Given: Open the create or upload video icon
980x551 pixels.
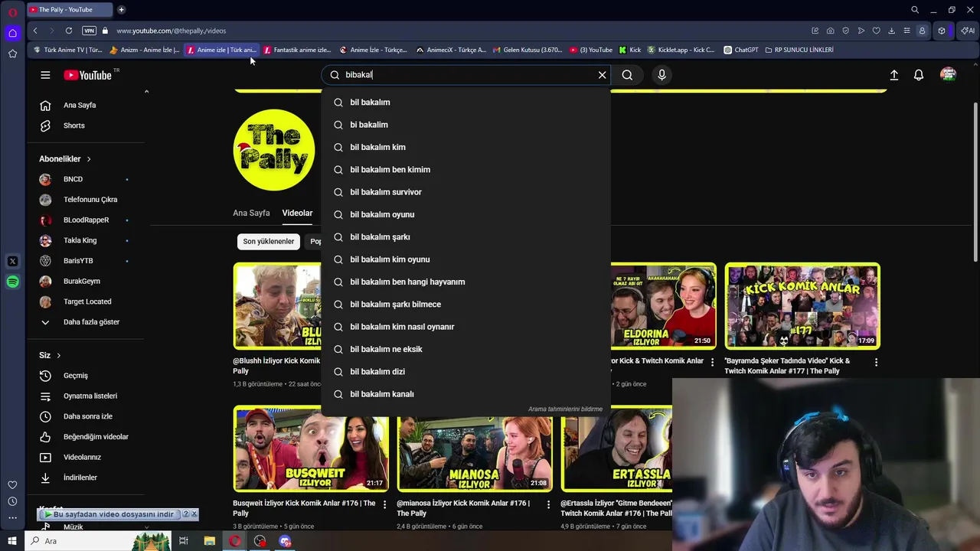Looking at the screenshot, I should [893, 75].
